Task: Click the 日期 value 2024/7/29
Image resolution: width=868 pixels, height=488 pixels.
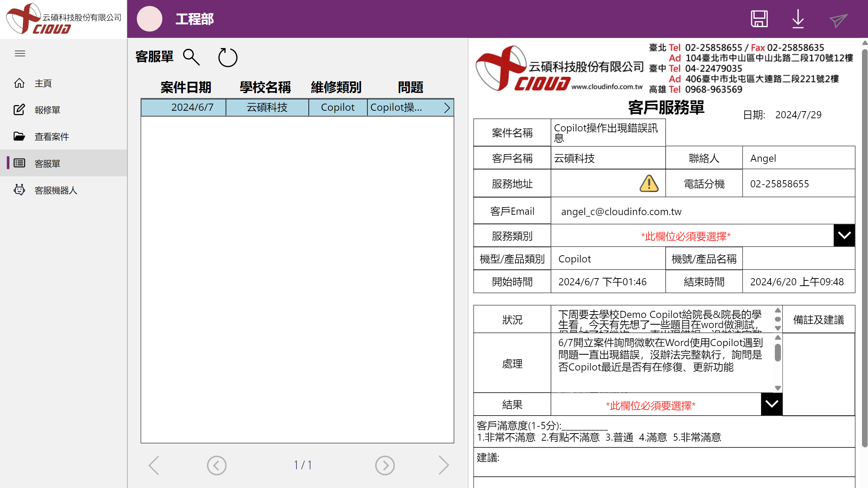Action: 799,114
